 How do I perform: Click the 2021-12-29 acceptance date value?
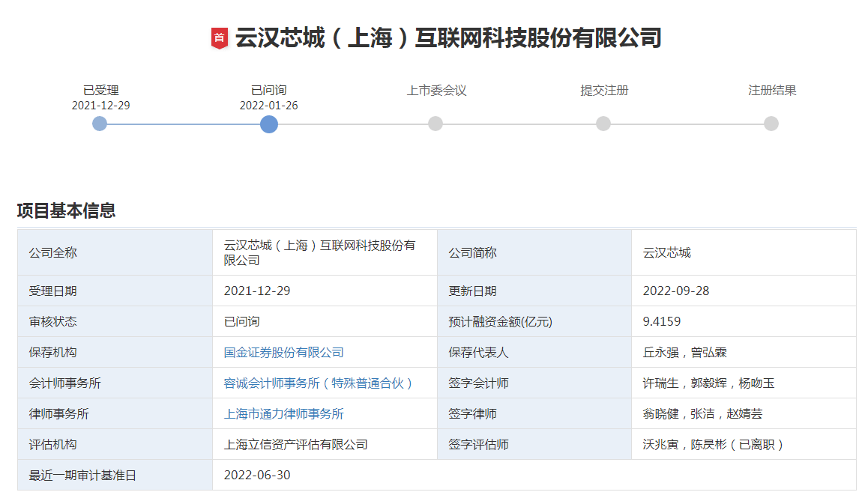pos(257,291)
